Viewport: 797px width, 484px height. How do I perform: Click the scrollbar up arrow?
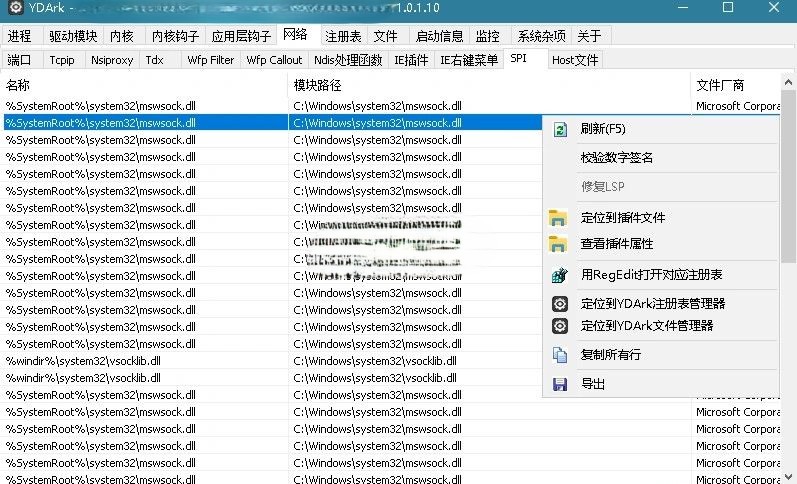(788, 82)
